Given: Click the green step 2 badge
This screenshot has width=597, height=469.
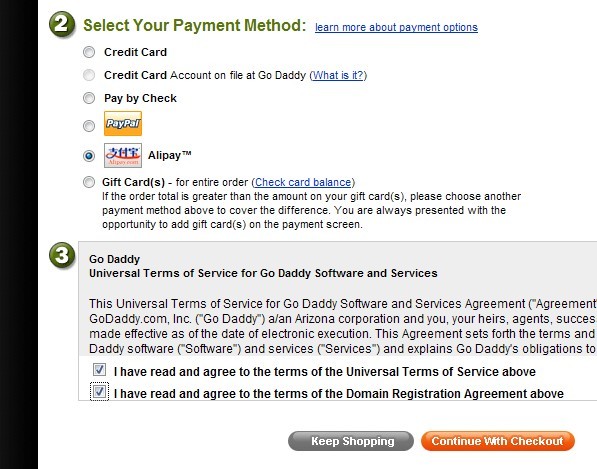Looking at the screenshot, I should (x=62, y=24).
